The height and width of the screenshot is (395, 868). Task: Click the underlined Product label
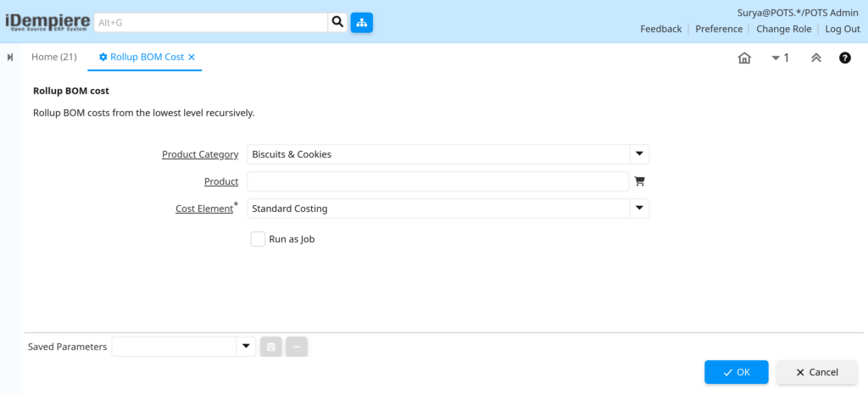tap(221, 181)
